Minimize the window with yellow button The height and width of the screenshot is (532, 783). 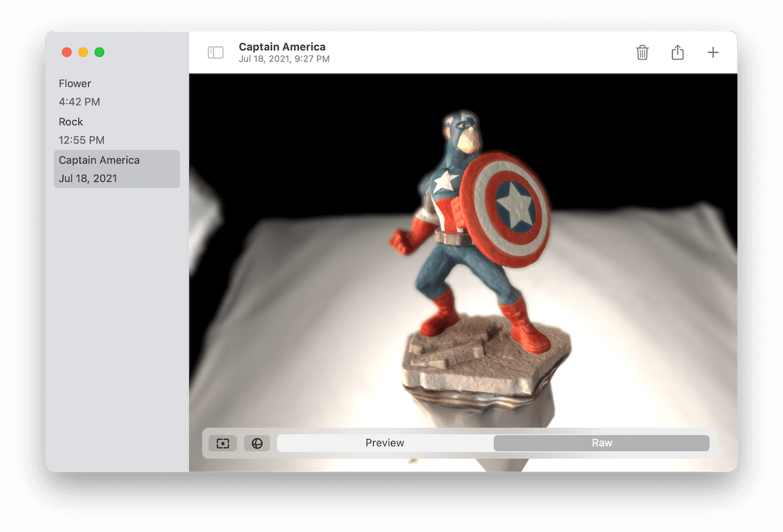pyautogui.click(x=83, y=52)
